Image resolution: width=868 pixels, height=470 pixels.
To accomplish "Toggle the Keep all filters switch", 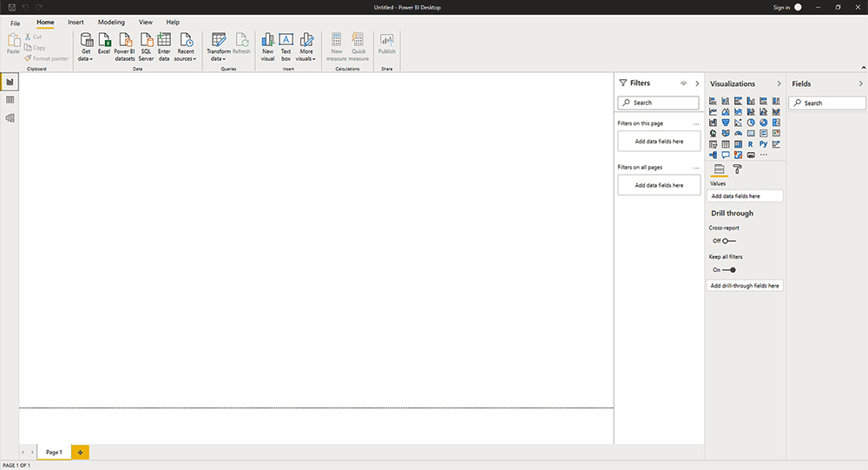I will [x=729, y=270].
